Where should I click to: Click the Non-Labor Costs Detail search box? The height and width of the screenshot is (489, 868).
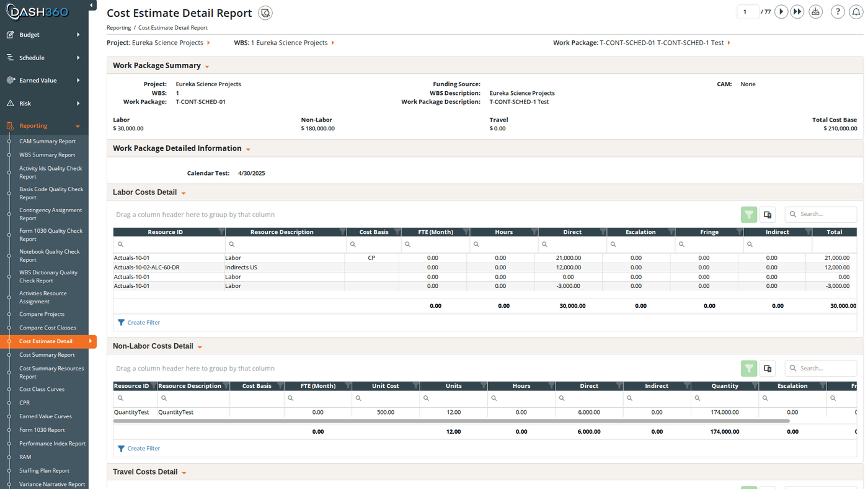(821, 368)
